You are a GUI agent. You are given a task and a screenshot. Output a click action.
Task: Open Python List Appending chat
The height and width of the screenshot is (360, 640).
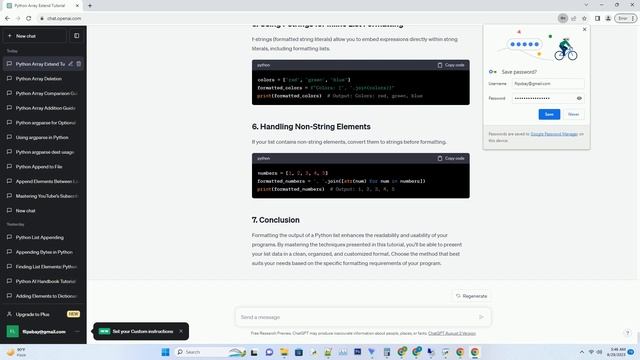click(x=43, y=237)
